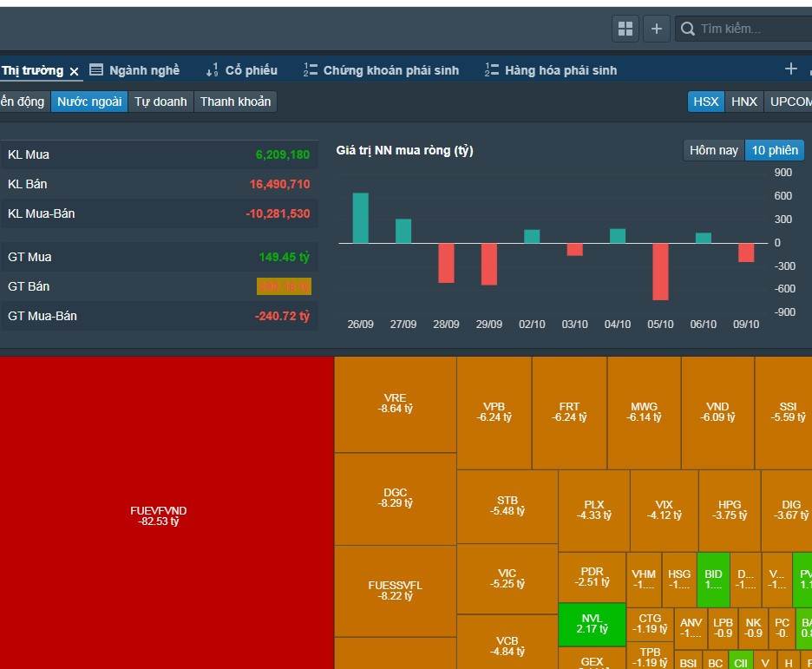Click the 26/09 green bar
Viewport: 812px width, 669px height.
click(360, 218)
